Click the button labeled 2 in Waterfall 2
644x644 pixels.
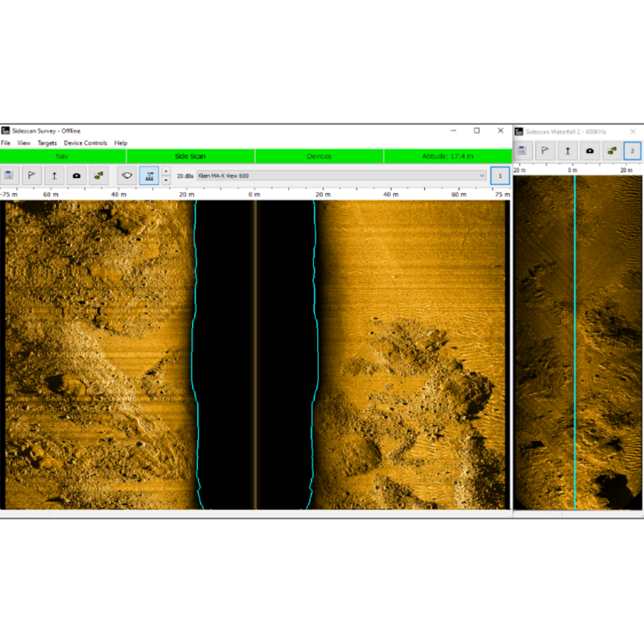(633, 150)
